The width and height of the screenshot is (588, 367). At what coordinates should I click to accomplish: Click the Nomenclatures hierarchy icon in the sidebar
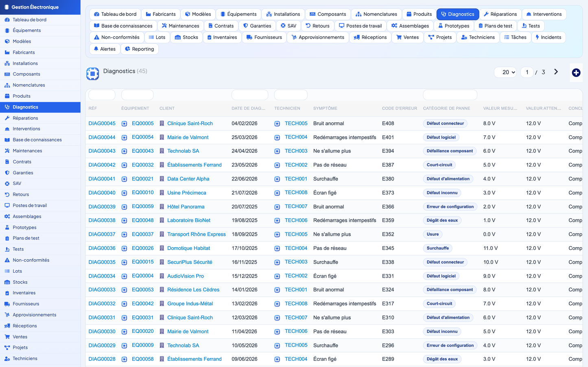[x=7, y=85]
